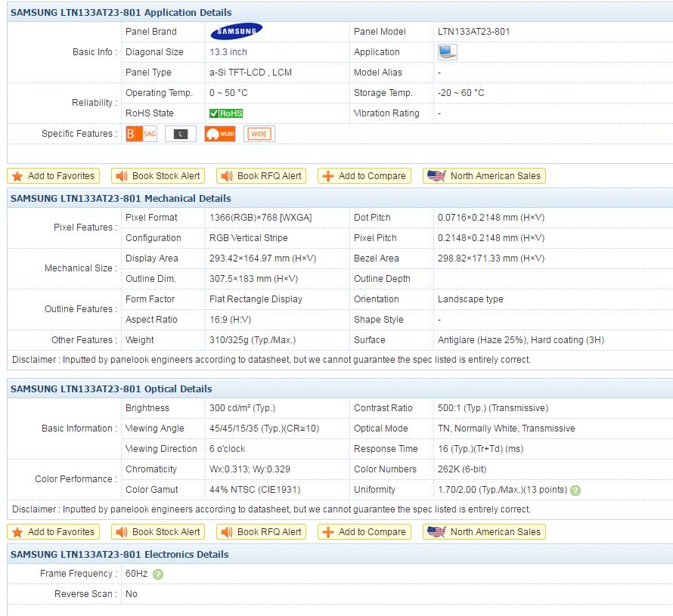Viewport: 673px width, 616px height.
Task: Click the brightness value 300 cd/m²
Action: click(242, 408)
